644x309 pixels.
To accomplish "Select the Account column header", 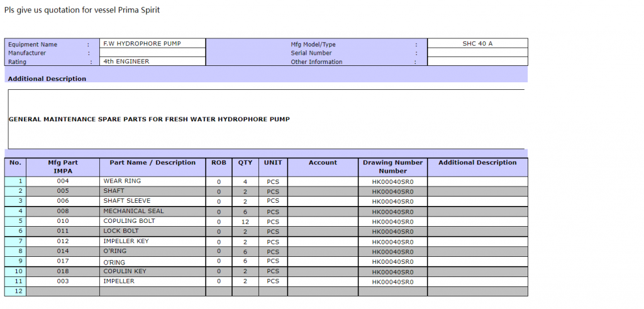I will [x=323, y=163].
